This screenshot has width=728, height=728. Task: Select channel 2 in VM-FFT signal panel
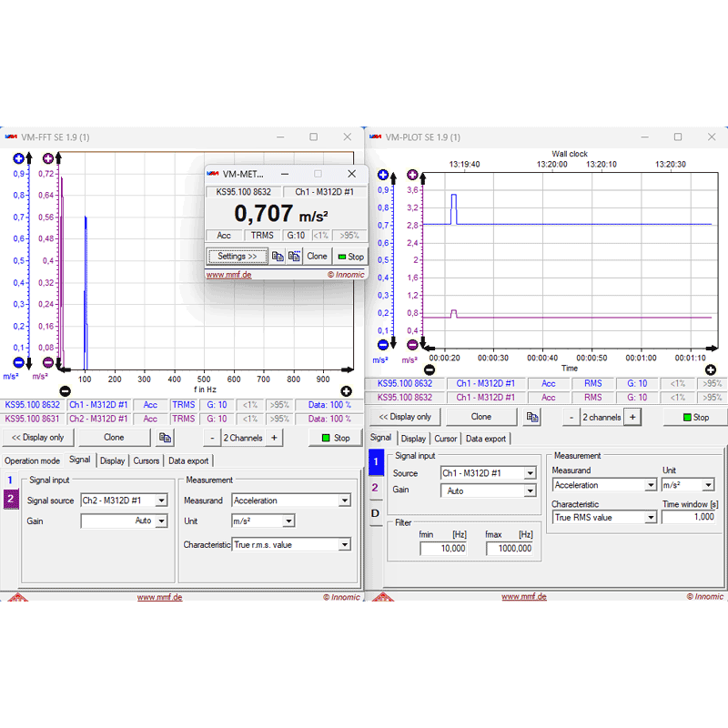(11, 499)
